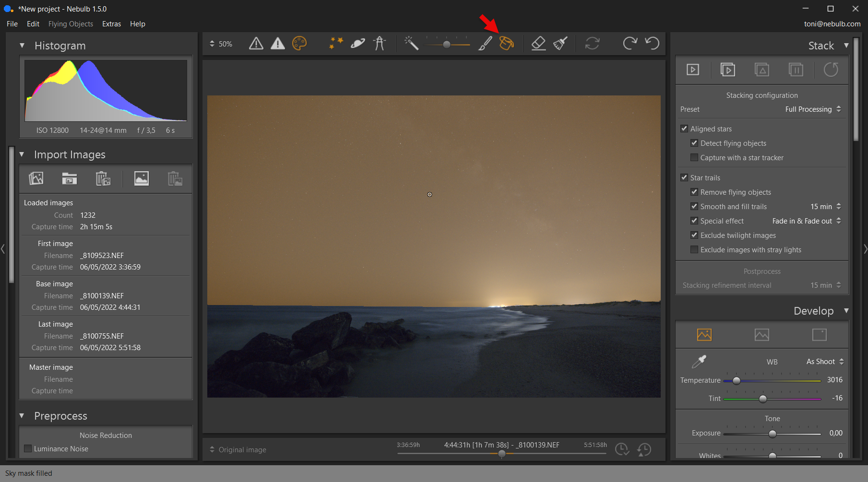The height and width of the screenshot is (482, 868).
Task: Click the clock with up arrow icon
Action: pyautogui.click(x=644, y=450)
